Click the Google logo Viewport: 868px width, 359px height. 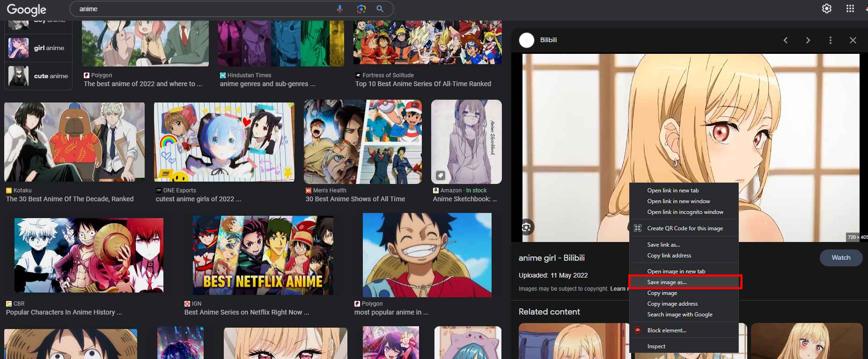[27, 9]
